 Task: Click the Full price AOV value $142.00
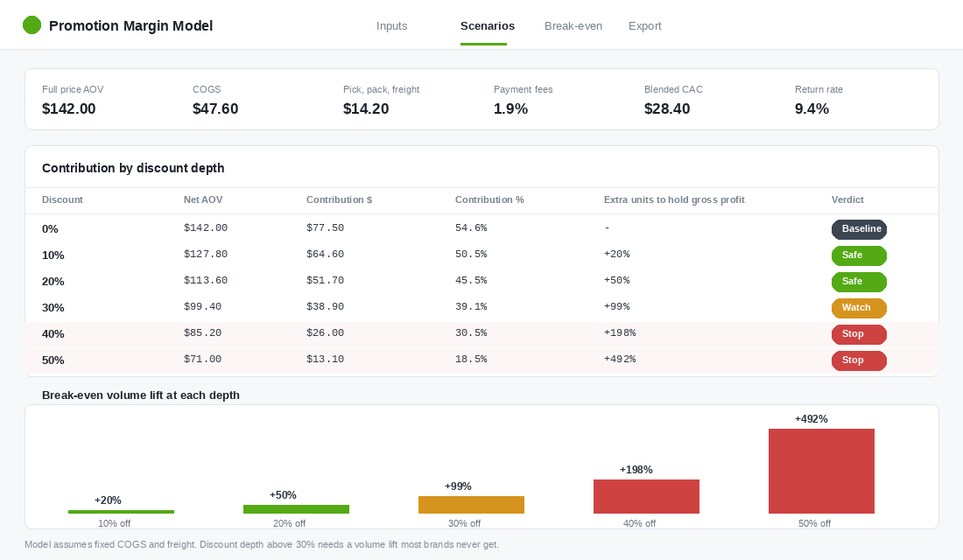[69, 108]
